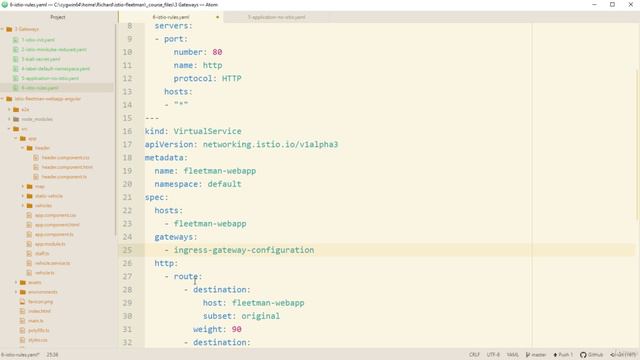Click line number 16 in the gutter

click(127, 131)
